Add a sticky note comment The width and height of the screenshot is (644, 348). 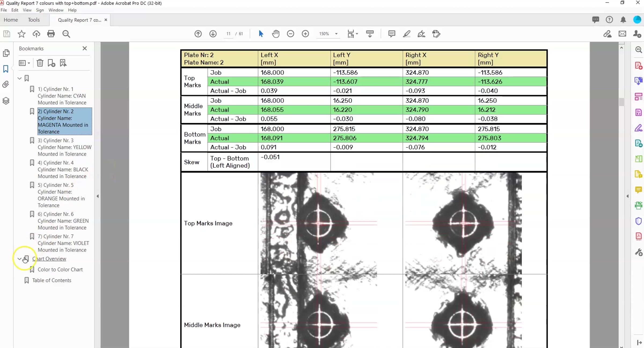[x=392, y=34]
